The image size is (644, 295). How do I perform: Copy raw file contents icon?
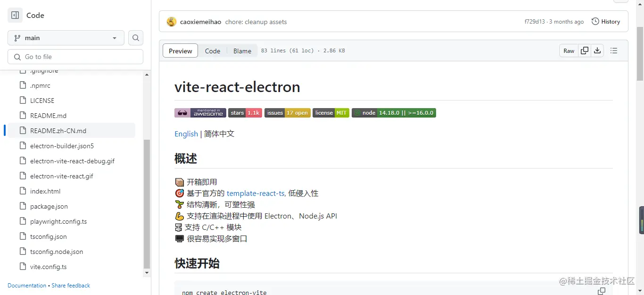[585, 51]
